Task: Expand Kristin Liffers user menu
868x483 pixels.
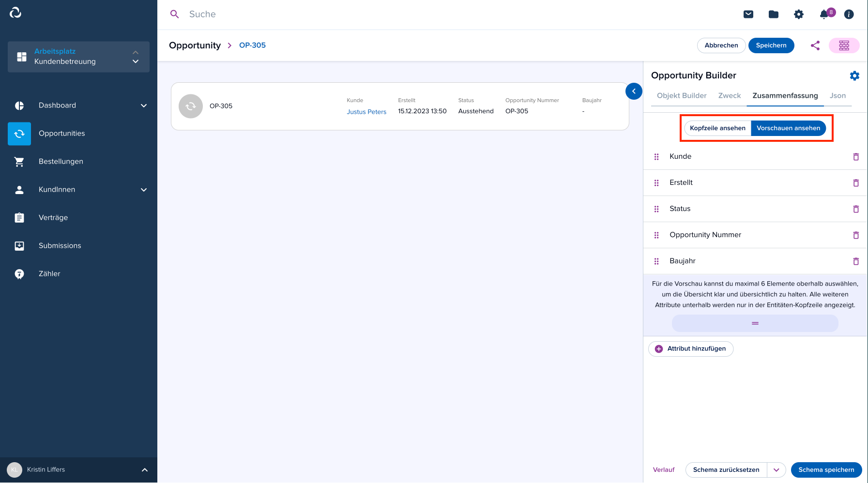Action: 145,470
